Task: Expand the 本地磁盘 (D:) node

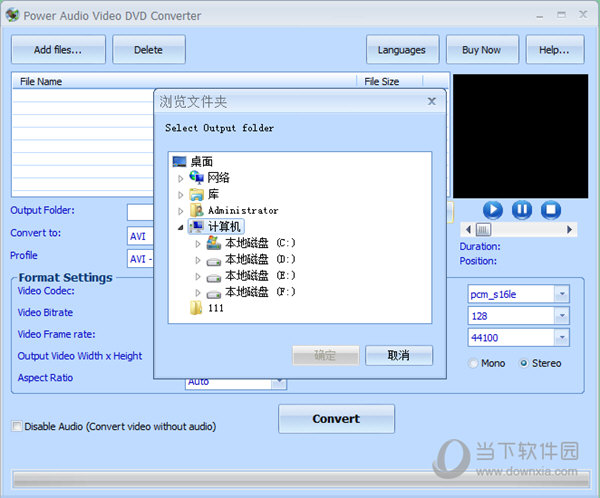Action: tap(198, 260)
